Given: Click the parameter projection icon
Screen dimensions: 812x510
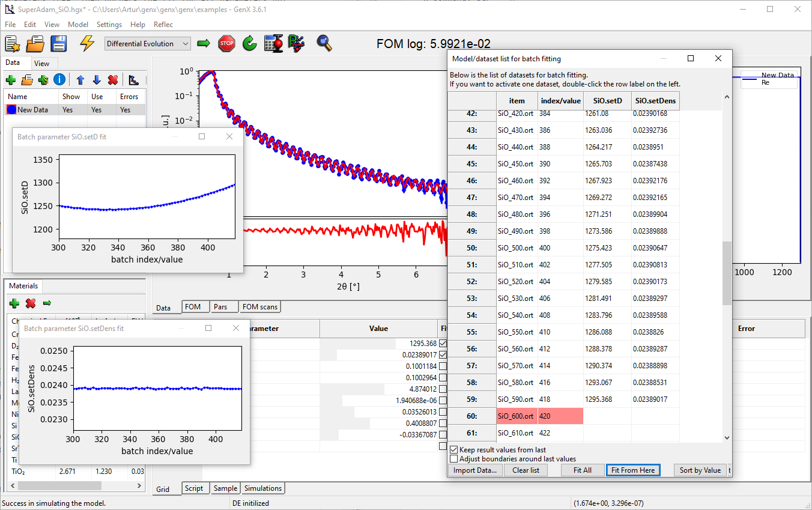Looking at the screenshot, I should 296,43.
